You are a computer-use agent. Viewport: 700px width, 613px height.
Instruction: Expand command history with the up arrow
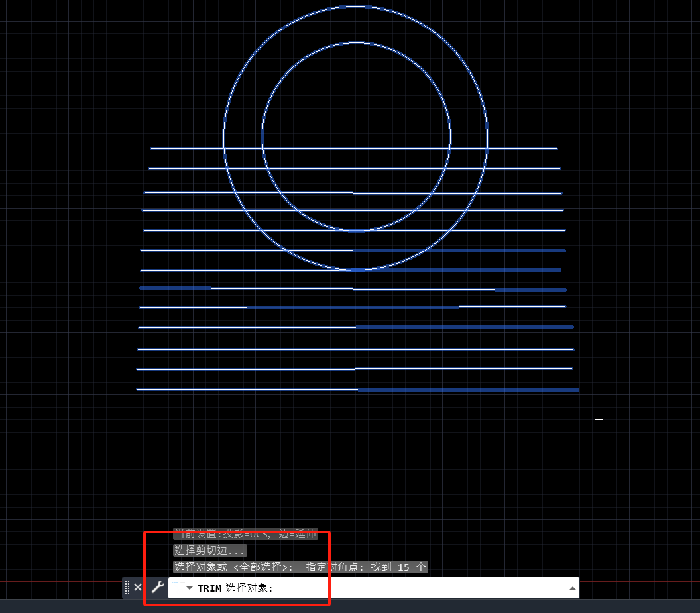point(572,588)
